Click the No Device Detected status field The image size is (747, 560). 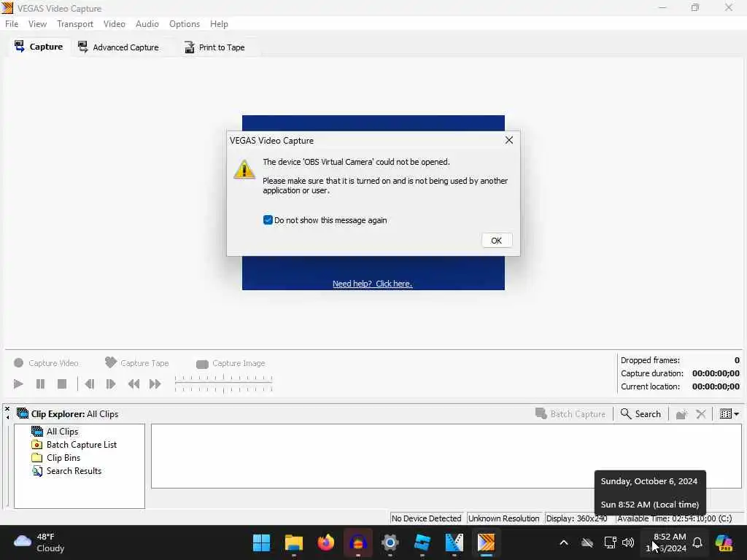(426, 518)
